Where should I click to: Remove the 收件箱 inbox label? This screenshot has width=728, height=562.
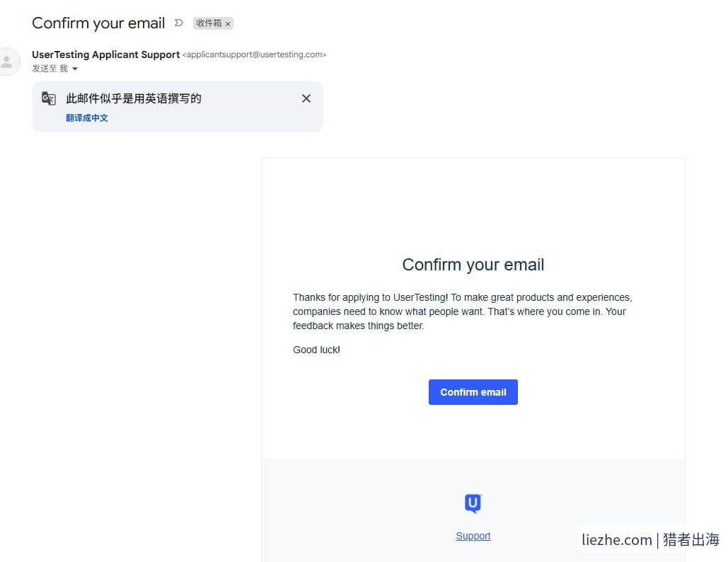coord(228,23)
